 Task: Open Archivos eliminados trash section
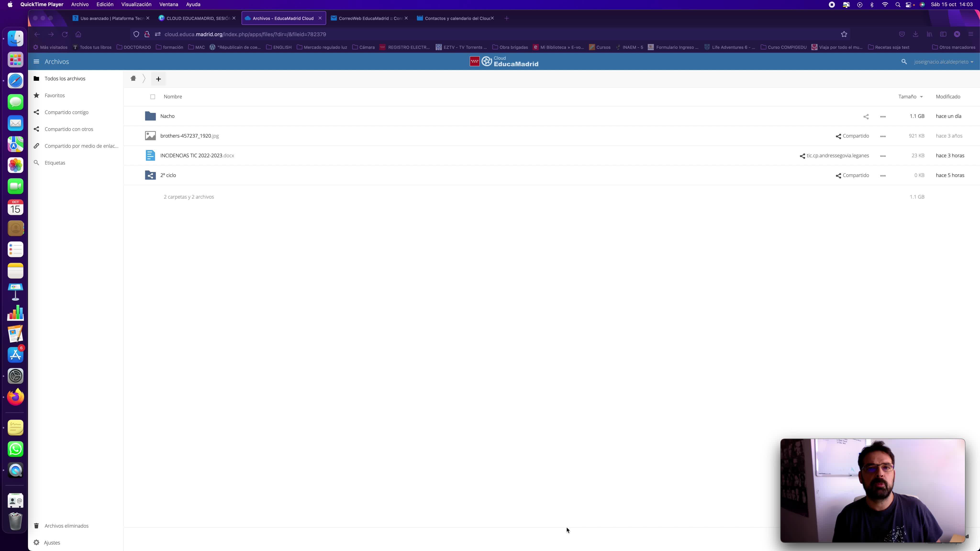click(66, 525)
